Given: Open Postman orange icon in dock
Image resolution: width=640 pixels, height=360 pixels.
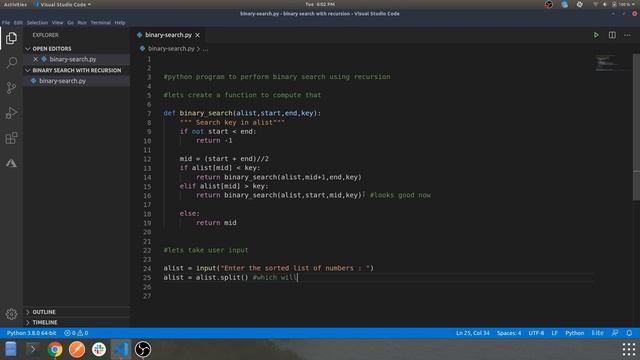Looking at the screenshot, I should [77, 349].
